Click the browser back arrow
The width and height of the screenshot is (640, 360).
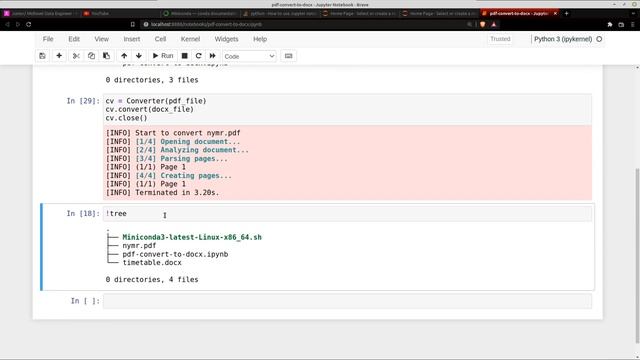[x=7, y=24]
